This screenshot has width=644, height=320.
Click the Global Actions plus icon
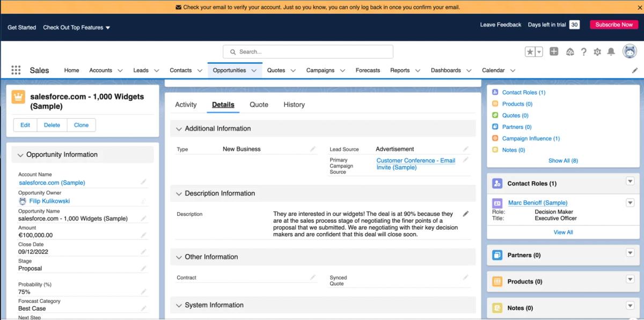(554, 52)
